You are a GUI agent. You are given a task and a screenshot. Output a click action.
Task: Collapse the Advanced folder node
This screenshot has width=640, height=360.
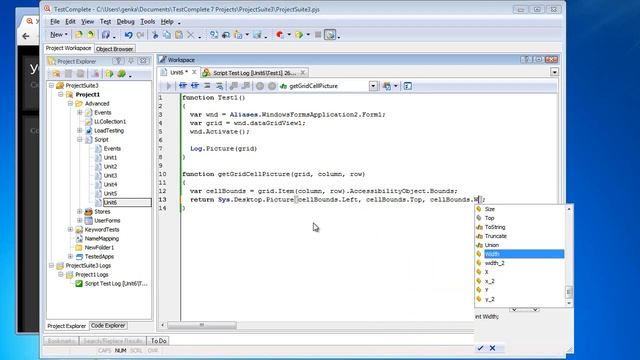point(70,103)
